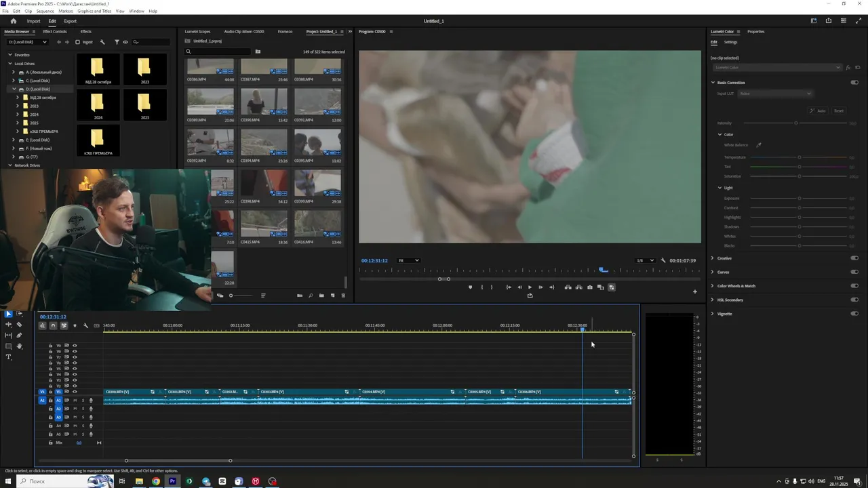Switch to the Properties tab
868x488 pixels.
click(x=755, y=31)
